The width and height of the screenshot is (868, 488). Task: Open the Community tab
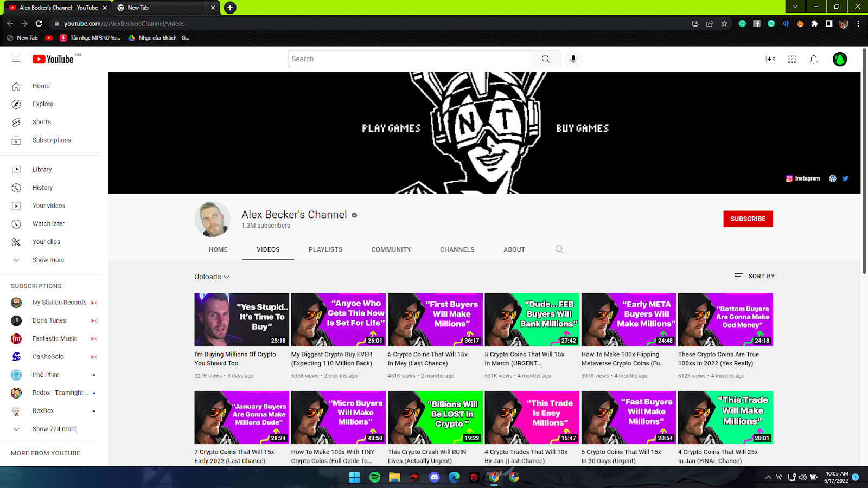point(391,249)
